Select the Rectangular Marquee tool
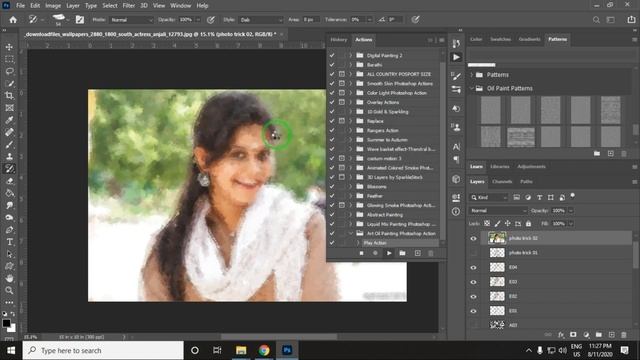640x360 pixels. 9,59
